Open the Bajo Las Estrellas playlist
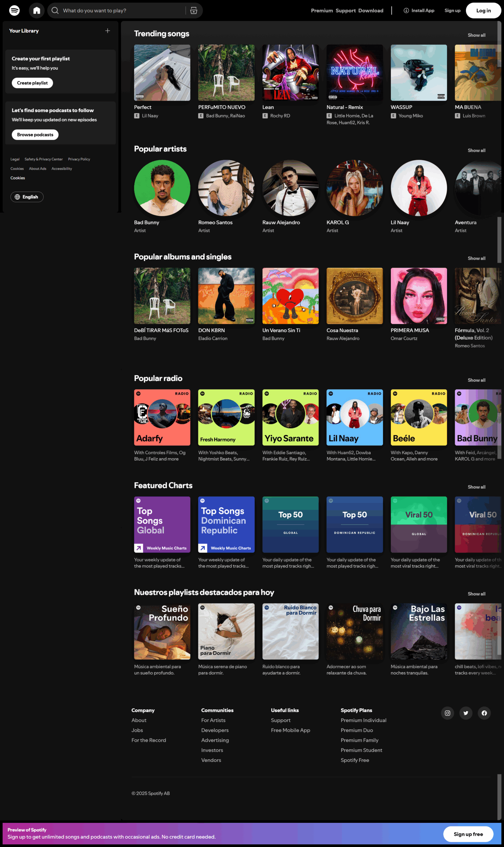504x847 pixels. coord(419,632)
